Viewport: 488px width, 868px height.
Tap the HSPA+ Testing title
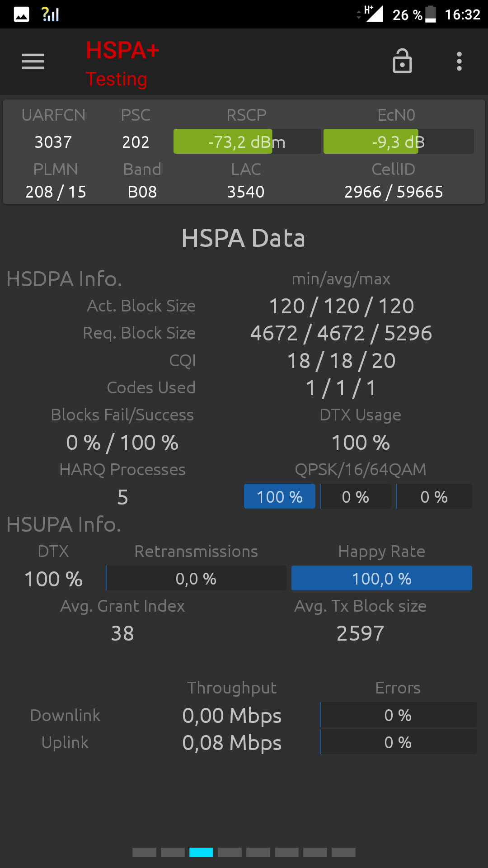[x=122, y=64]
